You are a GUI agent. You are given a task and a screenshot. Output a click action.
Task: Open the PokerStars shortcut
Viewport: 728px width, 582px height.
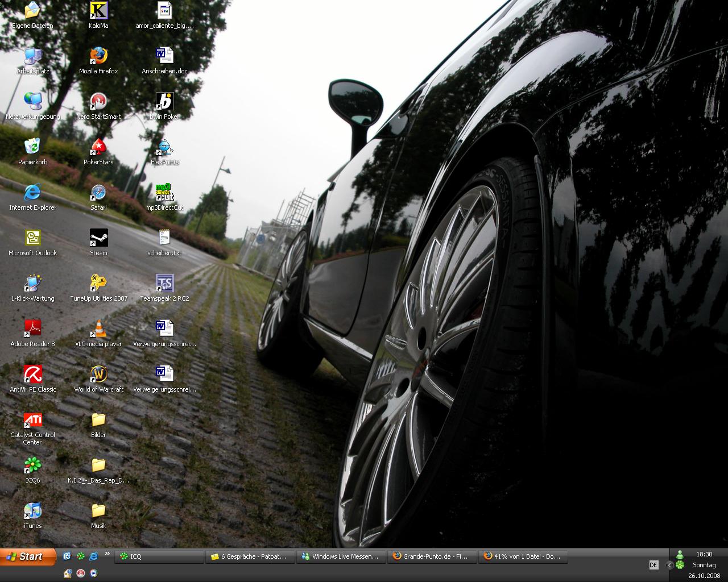tap(98, 147)
